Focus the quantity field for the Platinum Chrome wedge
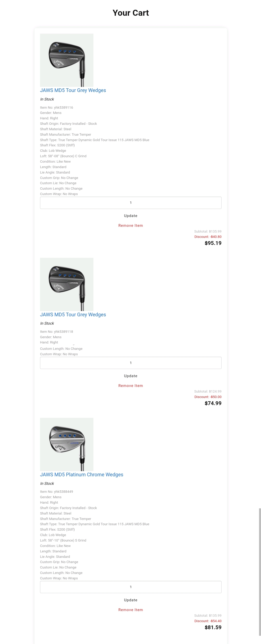 131,587
